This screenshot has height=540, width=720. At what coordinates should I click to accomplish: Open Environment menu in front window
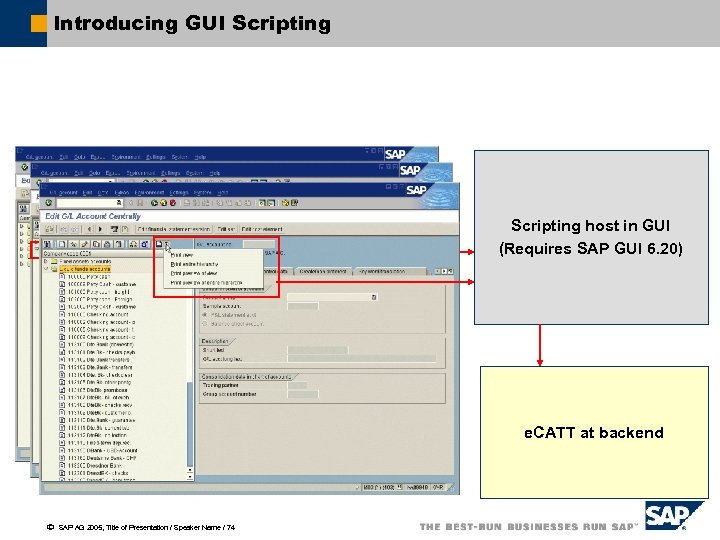pyautogui.click(x=149, y=192)
